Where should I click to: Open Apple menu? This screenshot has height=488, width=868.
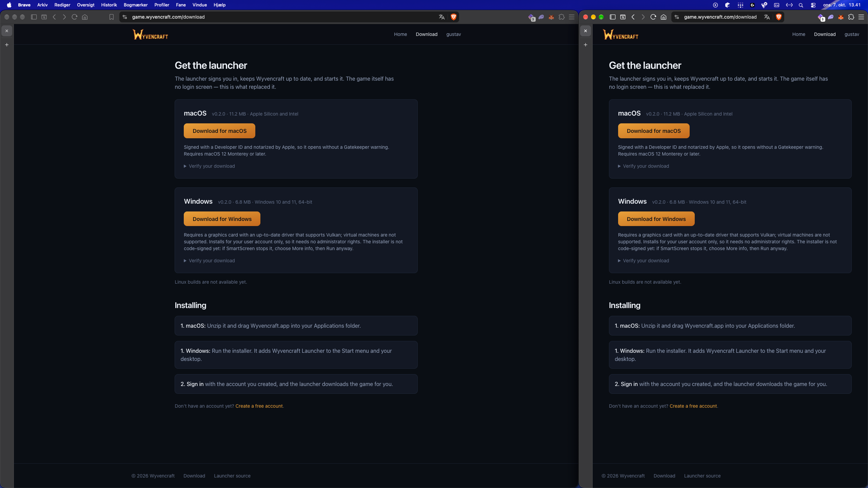click(9, 5)
